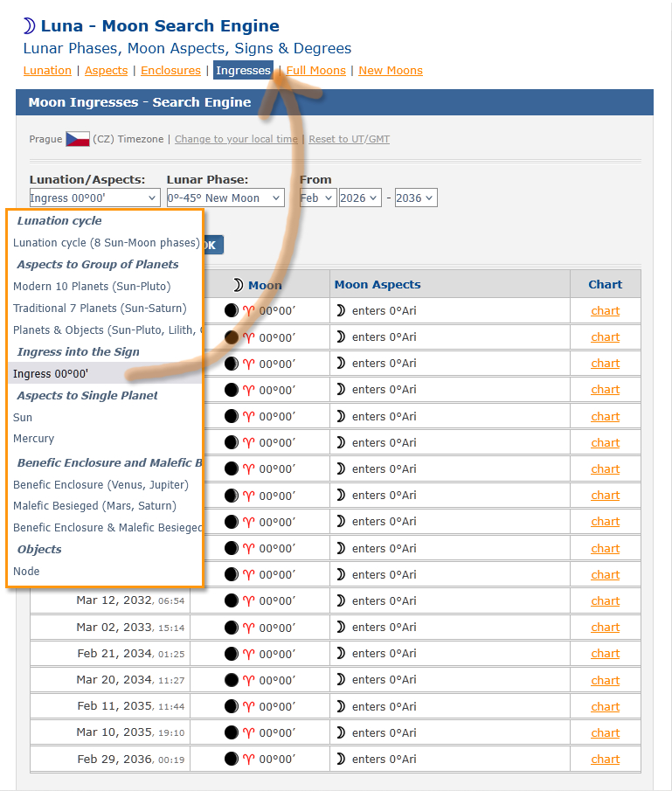
Task: Click the Moon column header crescent icon
Action: point(239,285)
